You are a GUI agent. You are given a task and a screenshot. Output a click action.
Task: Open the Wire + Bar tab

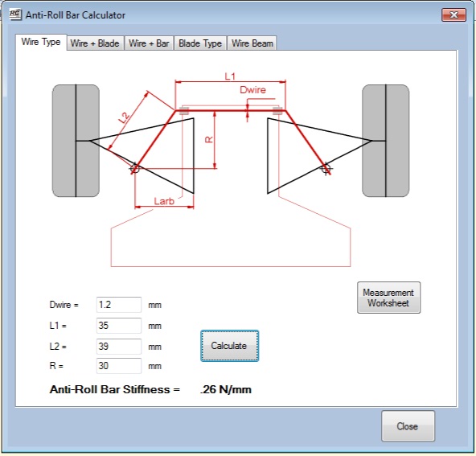click(149, 43)
